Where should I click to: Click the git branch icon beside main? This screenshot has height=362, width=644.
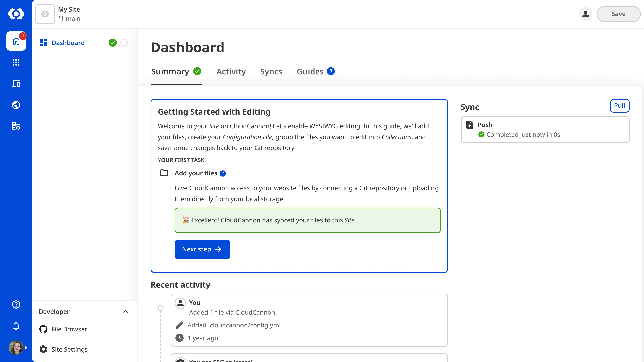coord(61,19)
